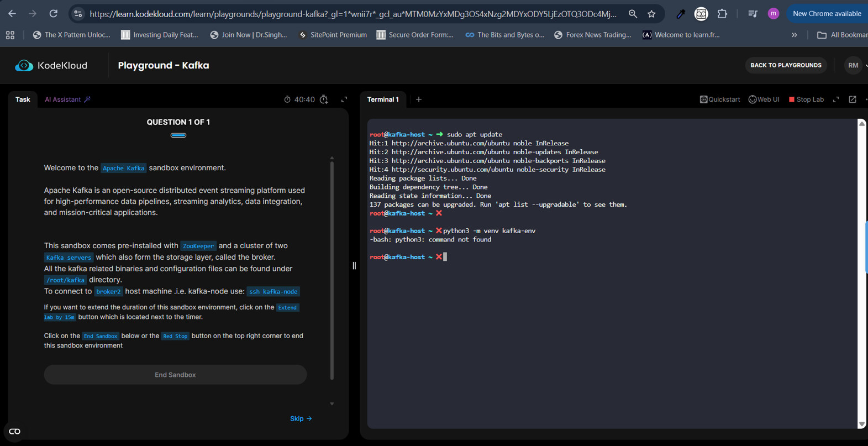Open The Bits and Bytes o... bookmark

(x=504, y=35)
